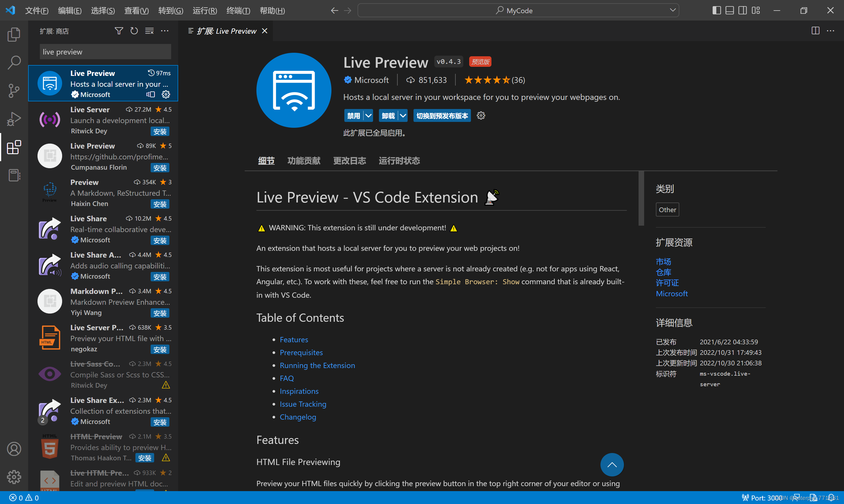Viewport: 844px width, 504px height.
Task: Open the 市场 marketplace link
Action: click(663, 261)
